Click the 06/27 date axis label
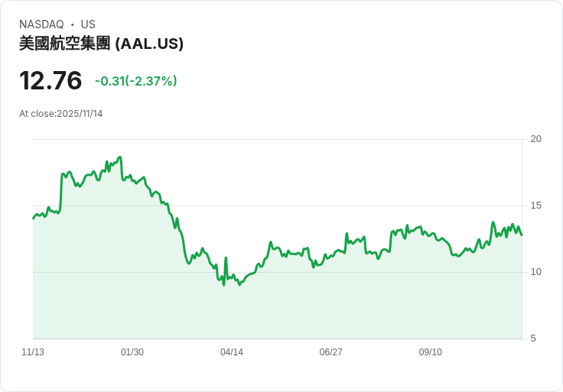Viewport: 563px width, 392px height. [x=330, y=352]
